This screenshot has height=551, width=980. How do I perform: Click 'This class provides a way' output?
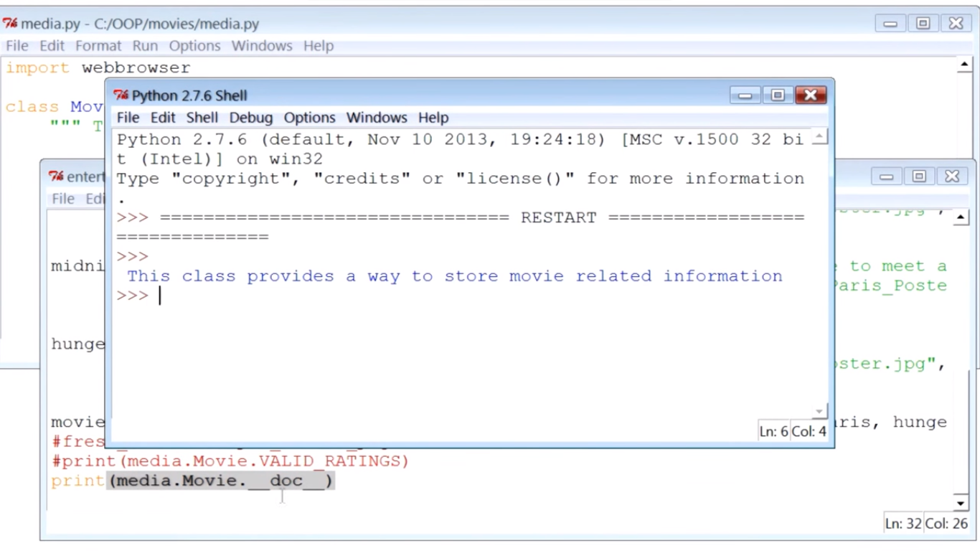point(454,276)
